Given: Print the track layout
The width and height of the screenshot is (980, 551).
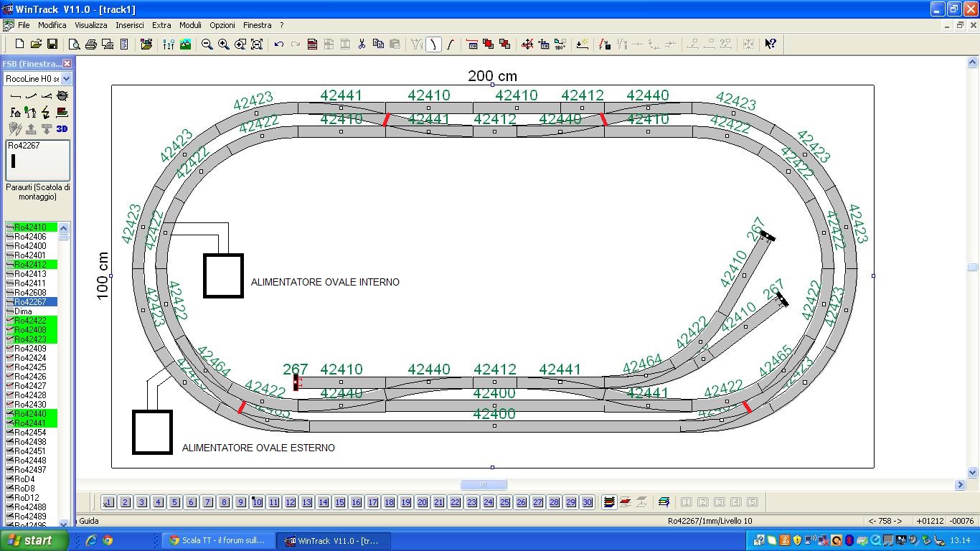Looking at the screenshot, I should tap(91, 44).
